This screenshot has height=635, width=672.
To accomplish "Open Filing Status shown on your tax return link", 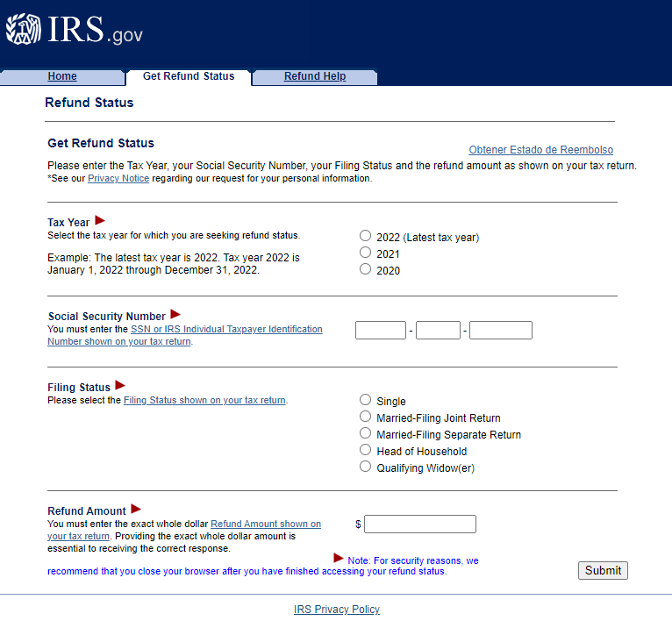I will (x=205, y=400).
